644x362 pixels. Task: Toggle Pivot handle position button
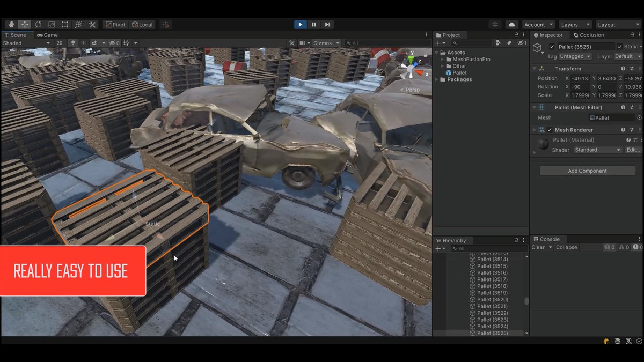[116, 25]
